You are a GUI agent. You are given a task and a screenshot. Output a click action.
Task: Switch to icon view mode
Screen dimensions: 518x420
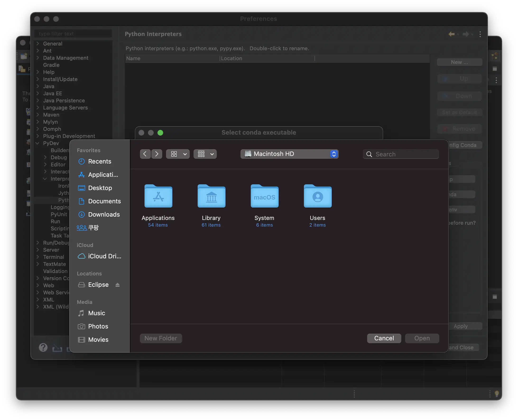pyautogui.click(x=174, y=154)
